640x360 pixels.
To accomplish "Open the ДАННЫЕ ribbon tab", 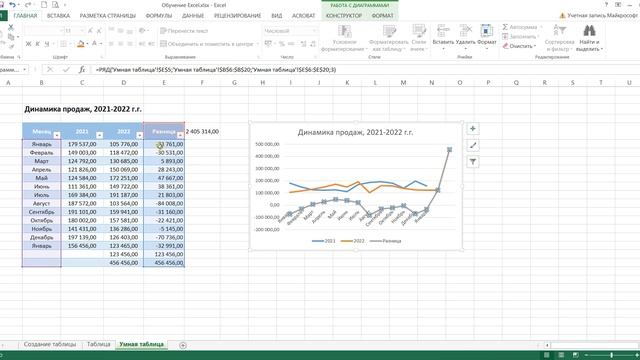I will coord(193,16).
